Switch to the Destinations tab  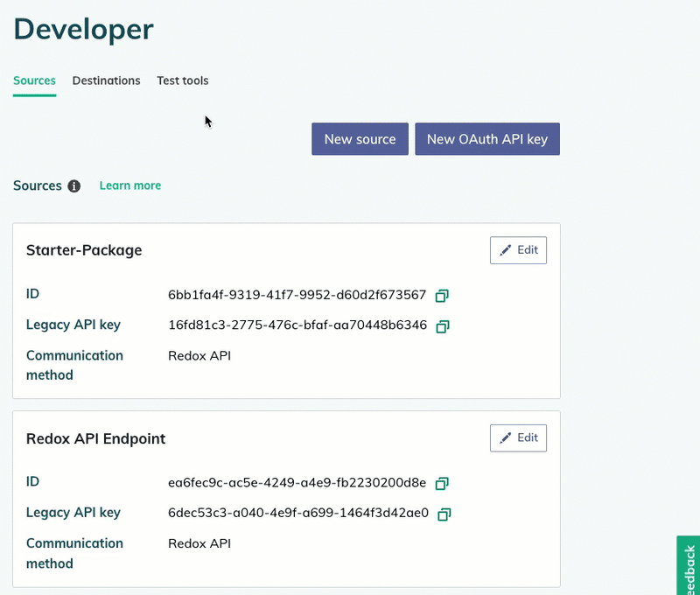pos(106,80)
